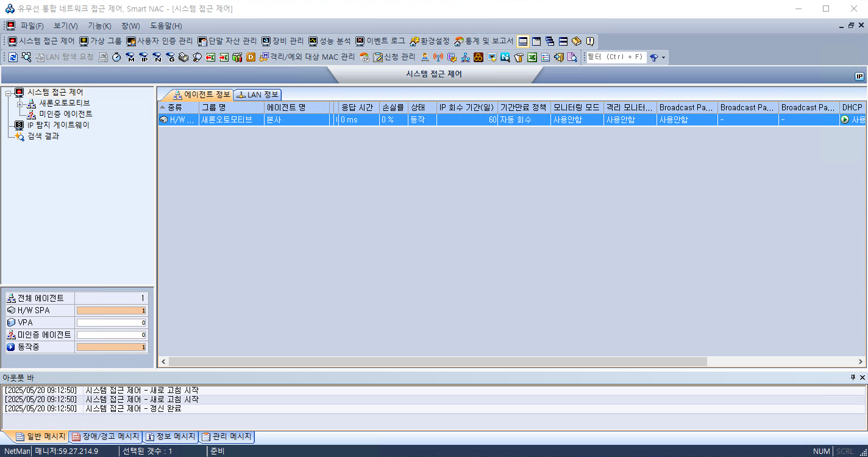This screenshot has height=457, width=868.
Task: Open the bookshelf icon in the toolbar
Action: pos(237,57)
